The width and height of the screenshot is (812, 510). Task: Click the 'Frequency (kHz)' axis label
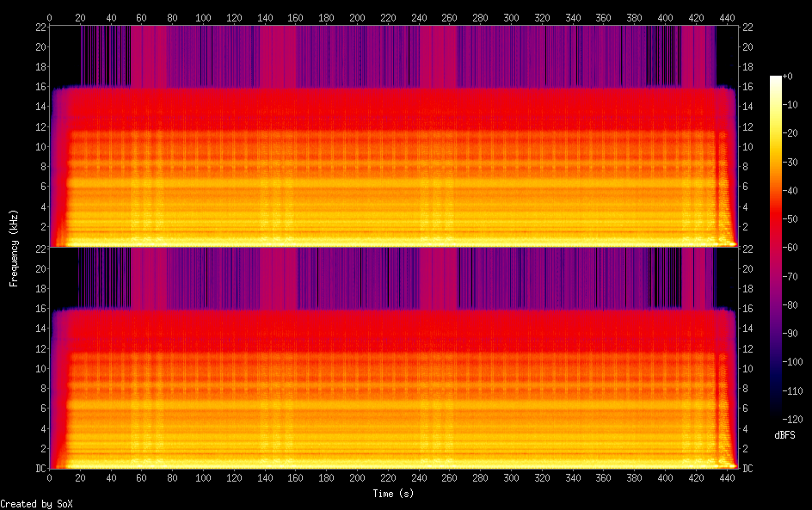(x=13, y=248)
